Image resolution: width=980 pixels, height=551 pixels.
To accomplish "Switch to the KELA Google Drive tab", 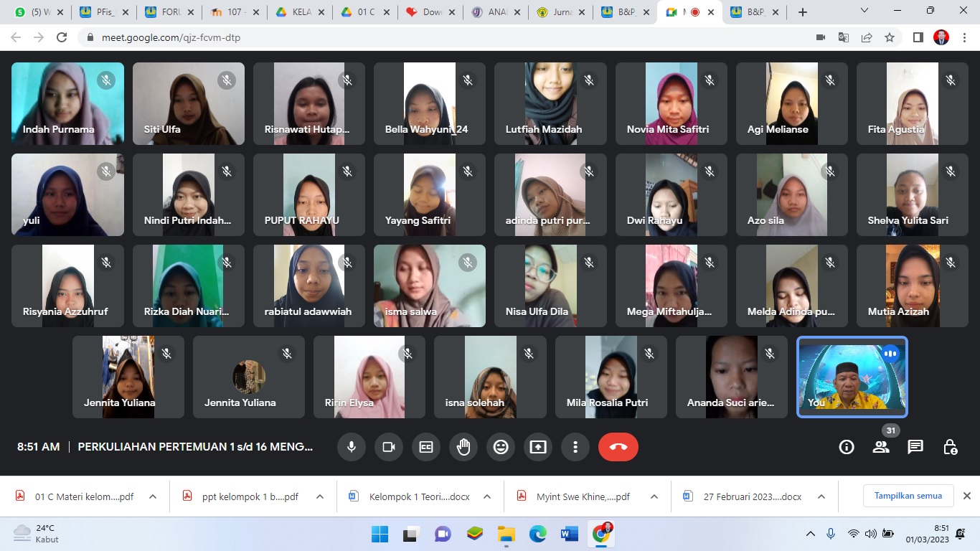I will [293, 12].
